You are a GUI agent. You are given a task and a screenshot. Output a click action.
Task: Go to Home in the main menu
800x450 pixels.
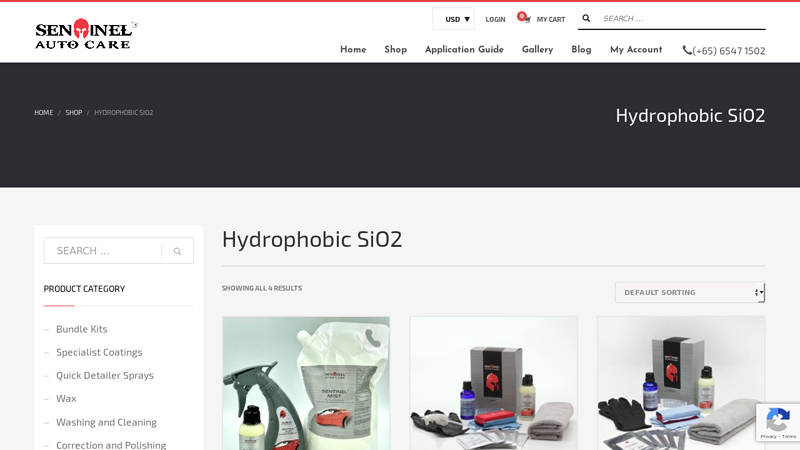pos(353,49)
